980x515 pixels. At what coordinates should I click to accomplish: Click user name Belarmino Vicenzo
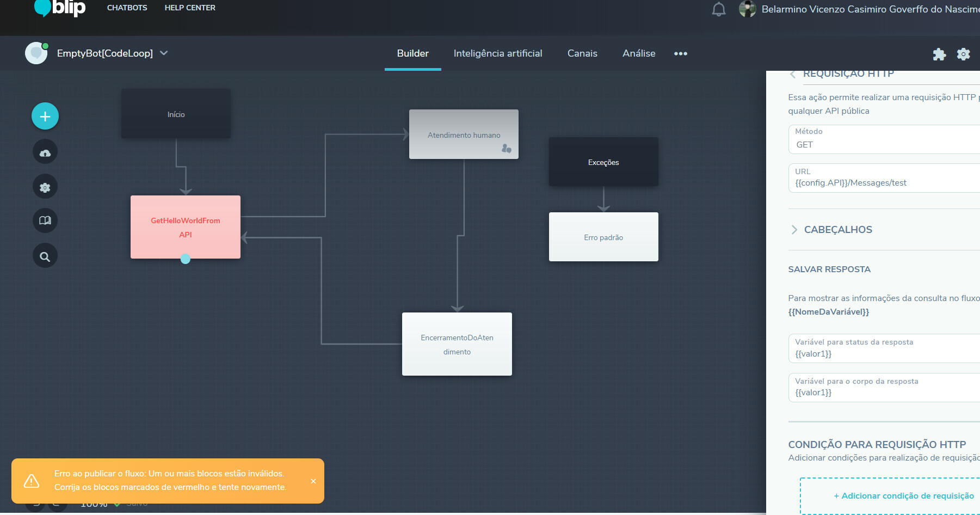pos(871,9)
